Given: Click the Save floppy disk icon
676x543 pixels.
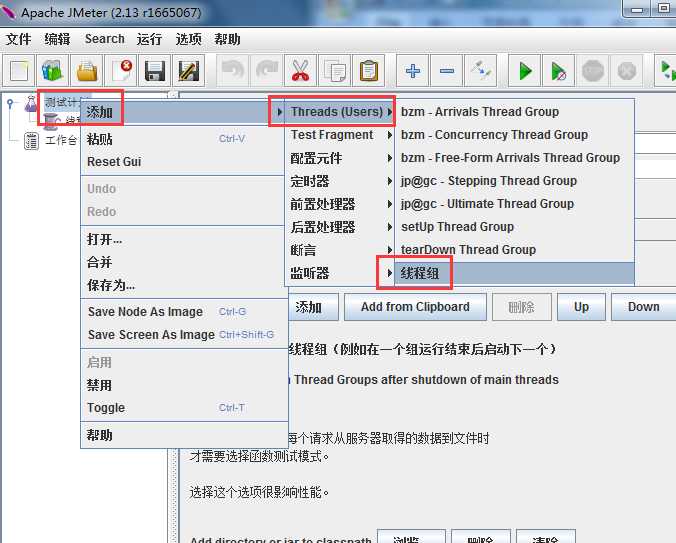Looking at the screenshot, I should (x=155, y=71).
